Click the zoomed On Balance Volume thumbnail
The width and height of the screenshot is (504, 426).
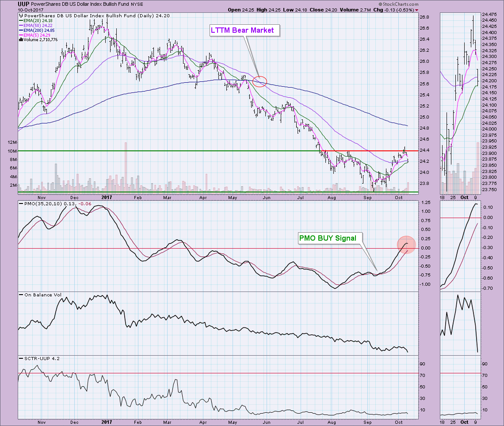coord(460,323)
